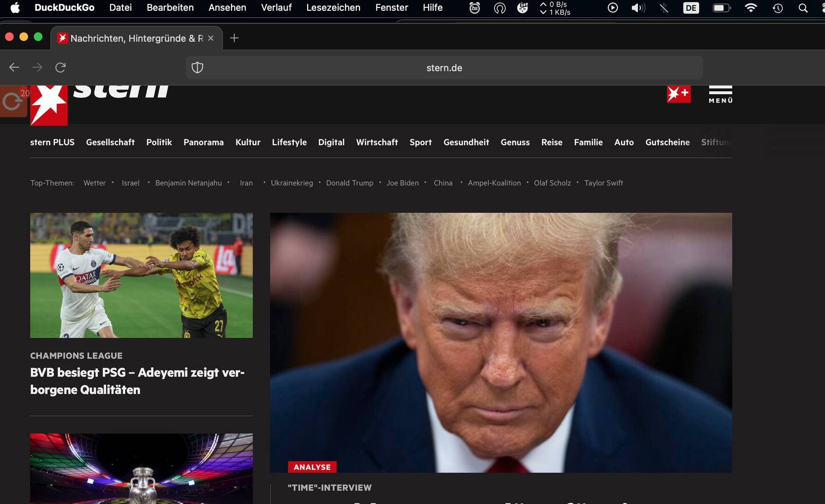Reload the stern.de page

point(60,68)
